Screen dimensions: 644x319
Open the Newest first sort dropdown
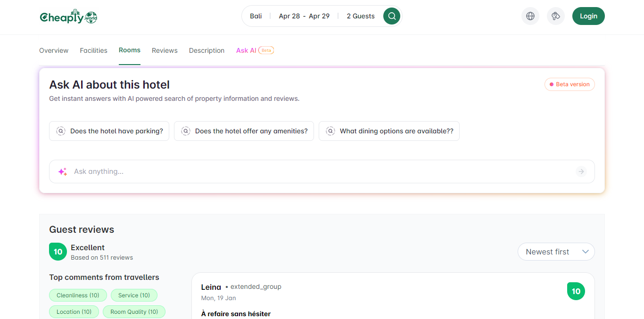pyautogui.click(x=556, y=252)
